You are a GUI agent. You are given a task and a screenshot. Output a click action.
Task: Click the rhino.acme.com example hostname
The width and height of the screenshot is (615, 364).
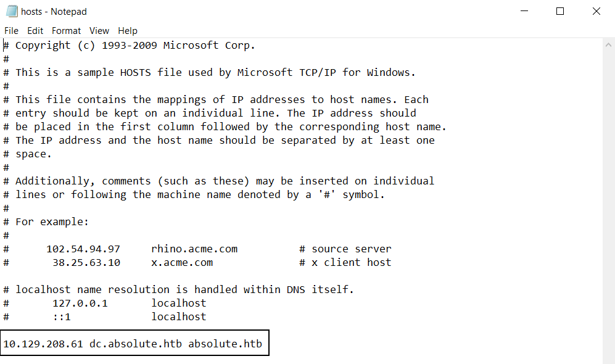194,249
